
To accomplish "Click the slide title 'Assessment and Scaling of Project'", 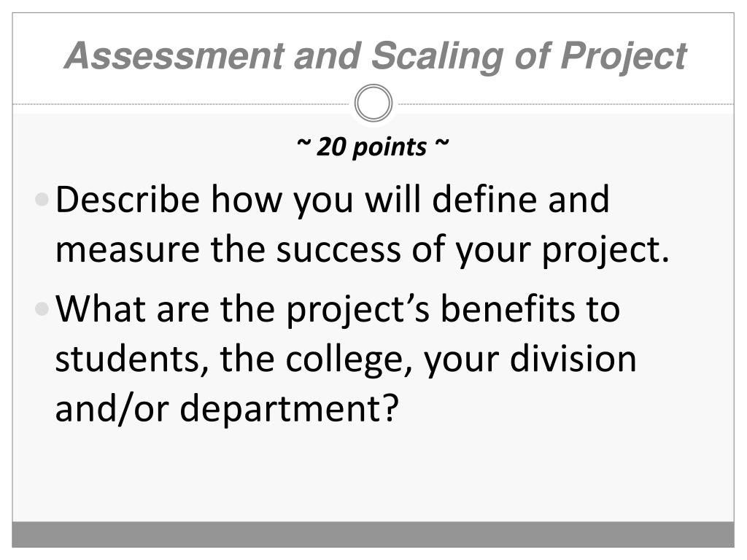I will [x=376, y=57].
